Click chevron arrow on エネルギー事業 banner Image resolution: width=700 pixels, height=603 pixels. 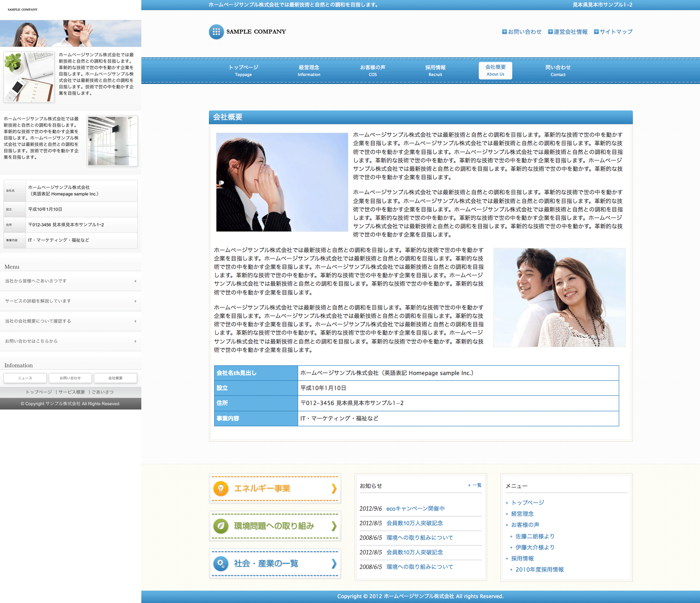tap(334, 489)
